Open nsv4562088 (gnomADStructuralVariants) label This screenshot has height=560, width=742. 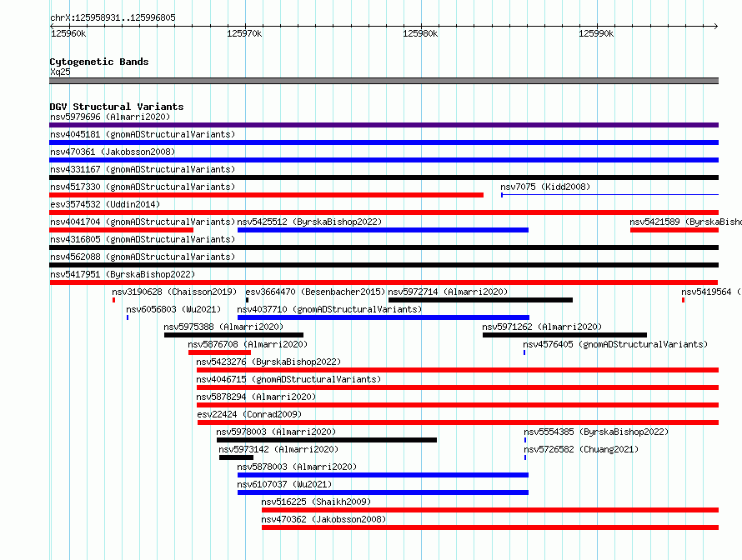point(143,257)
